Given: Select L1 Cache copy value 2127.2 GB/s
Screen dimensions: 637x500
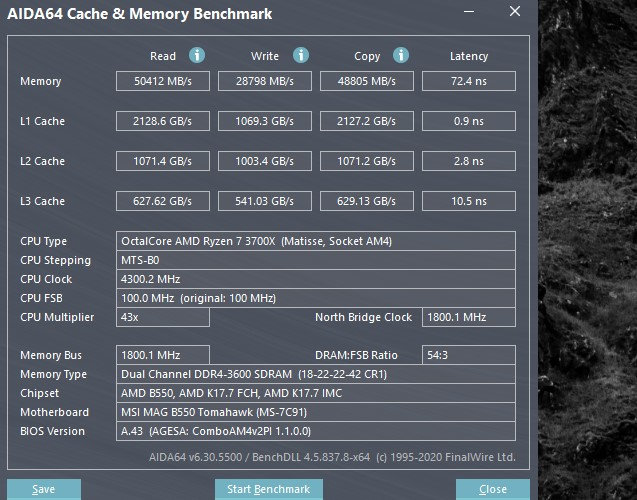Looking at the screenshot, I should [x=367, y=121].
